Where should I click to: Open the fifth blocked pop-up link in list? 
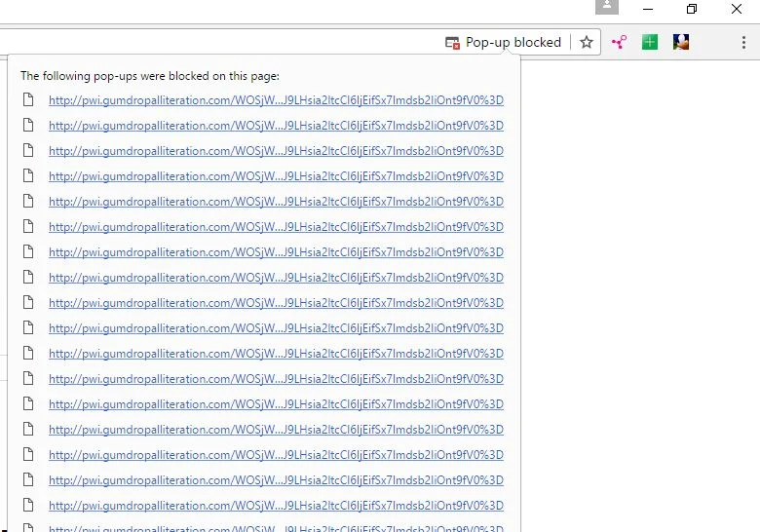276,202
